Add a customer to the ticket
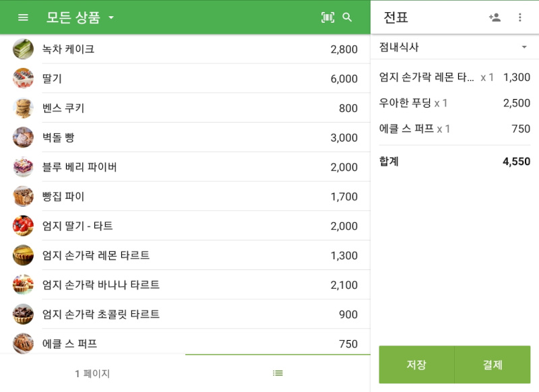Image resolution: width=539 pixels, height=392 pixels. (x=495, y=17)
